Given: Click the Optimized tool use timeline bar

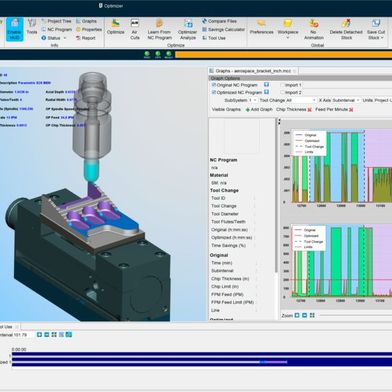Looking at the screenshot, I should point(202,362).
